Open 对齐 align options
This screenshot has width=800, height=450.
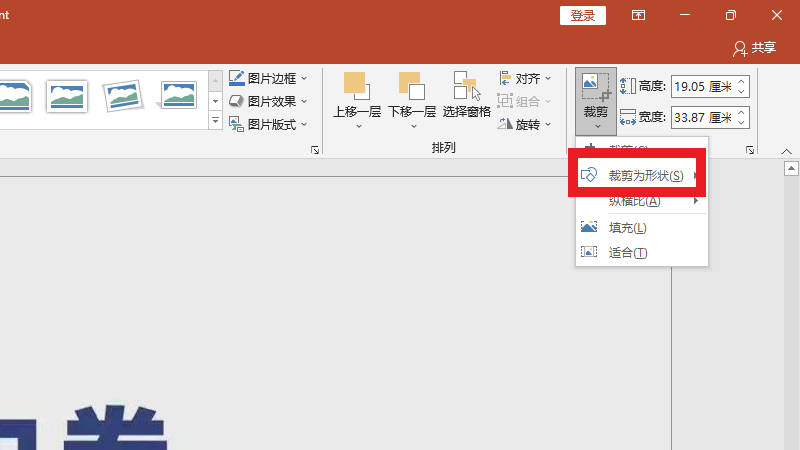coord(526,78)
